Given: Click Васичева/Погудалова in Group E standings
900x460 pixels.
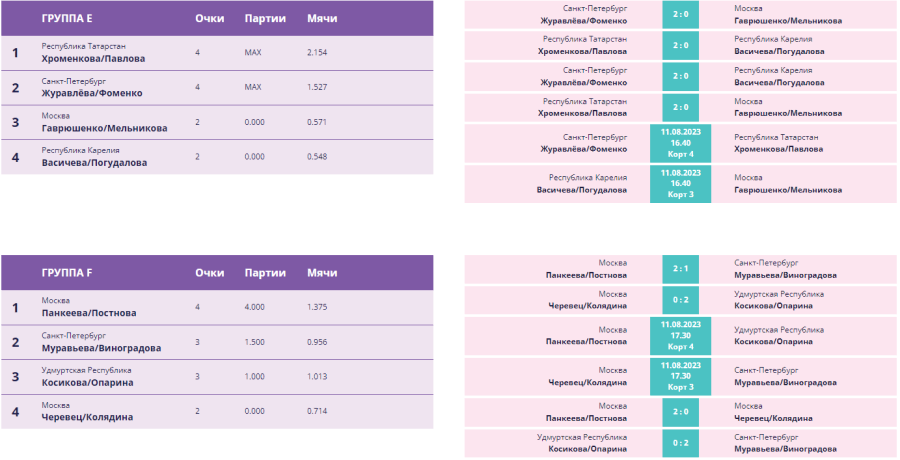Looking at the screenshot, I should (94, 162).
